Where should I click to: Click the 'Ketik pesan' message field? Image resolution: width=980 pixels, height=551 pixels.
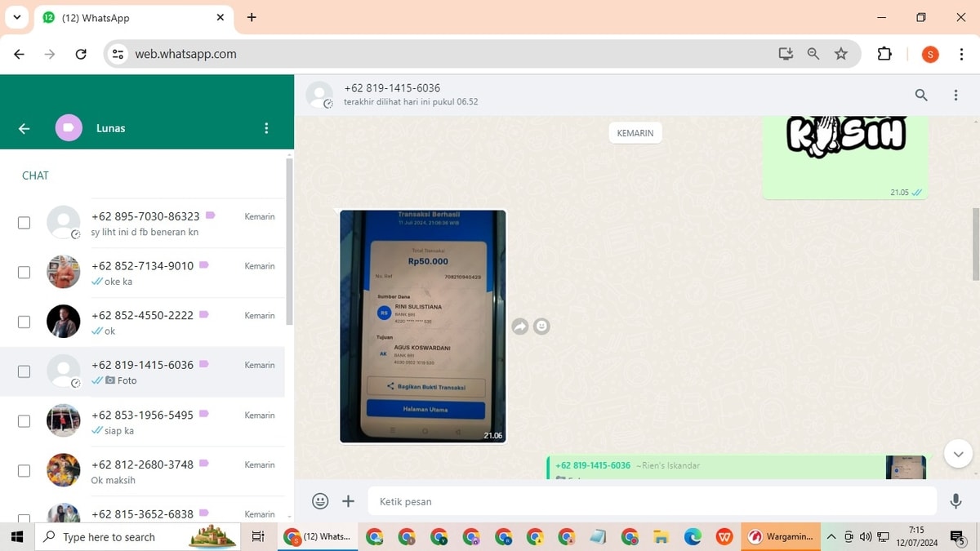click(652, 501)
